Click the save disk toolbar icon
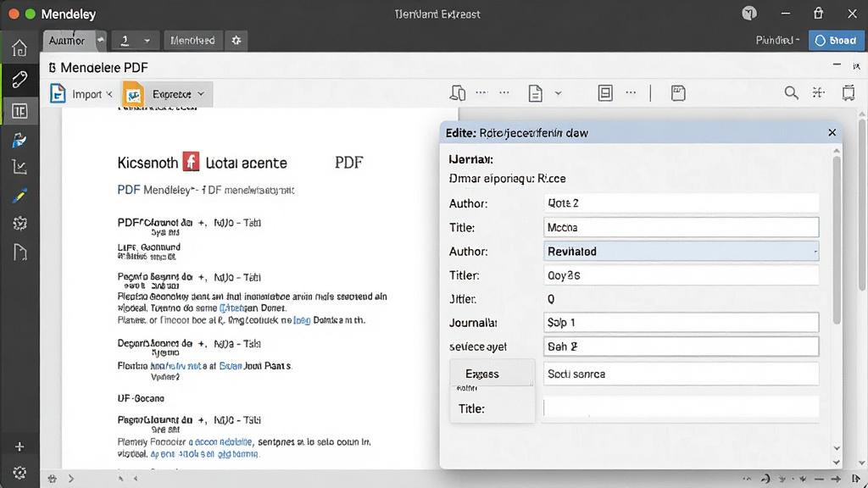 click(x=678, y=93)
